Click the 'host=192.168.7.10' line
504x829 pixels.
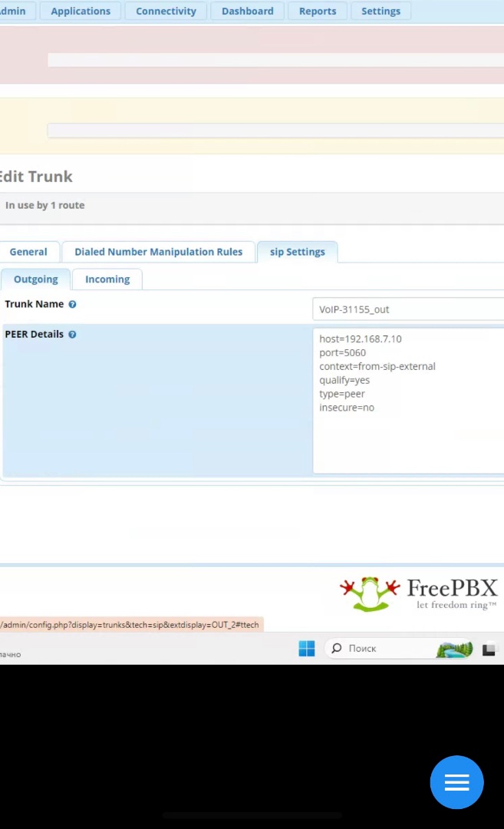tap(361, 339)
